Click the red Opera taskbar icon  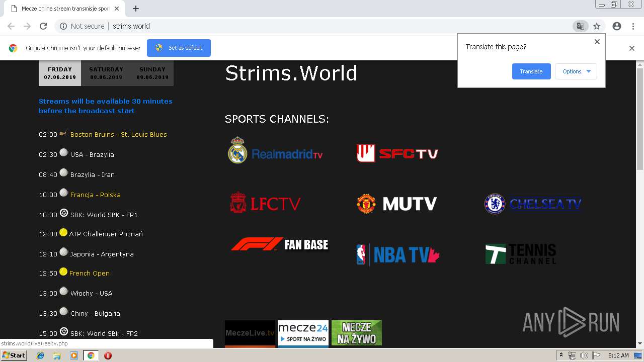108,355
